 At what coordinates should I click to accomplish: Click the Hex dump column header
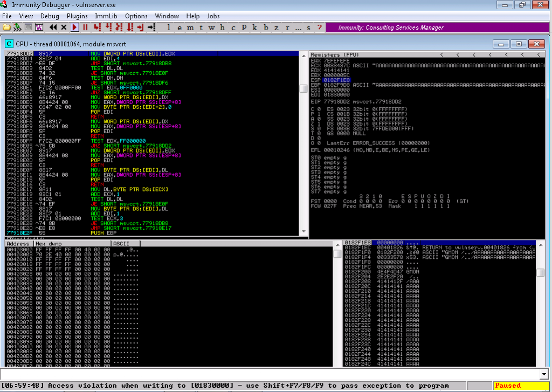[73, 243]
